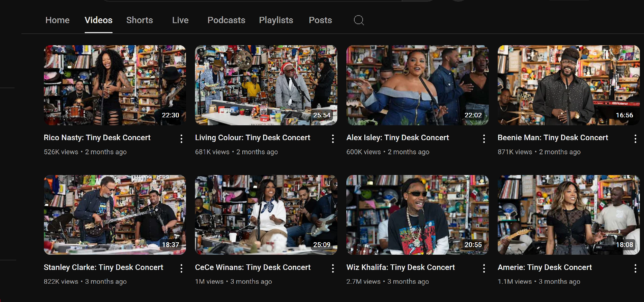Open more options for Rico Nasty video
The height and width of the screenshot is (302, 644).
[x=181, y=139]
